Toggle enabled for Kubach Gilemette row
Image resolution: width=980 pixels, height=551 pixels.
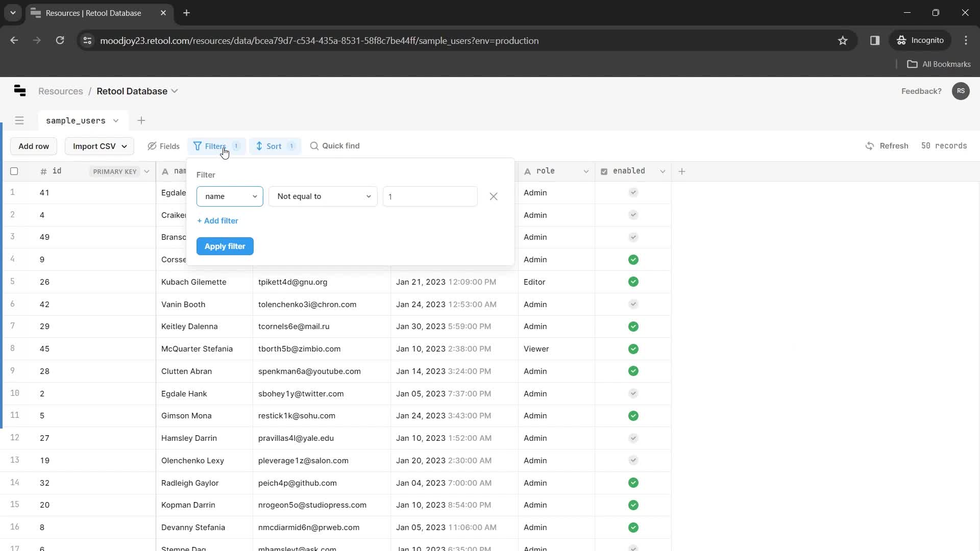[x=633, y=282]
